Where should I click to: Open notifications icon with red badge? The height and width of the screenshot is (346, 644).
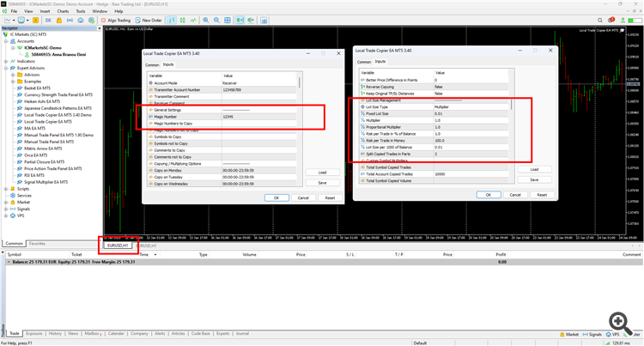611,20
